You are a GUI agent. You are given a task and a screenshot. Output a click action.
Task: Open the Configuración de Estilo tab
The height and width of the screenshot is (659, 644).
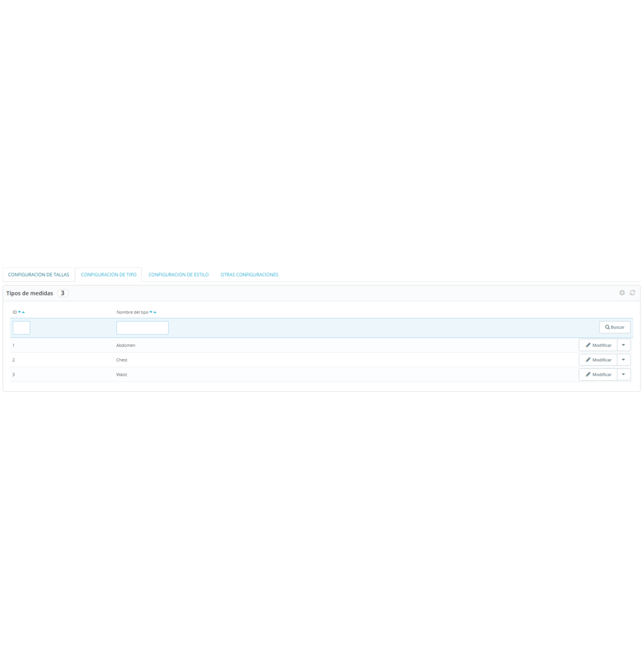coord(178,275)
